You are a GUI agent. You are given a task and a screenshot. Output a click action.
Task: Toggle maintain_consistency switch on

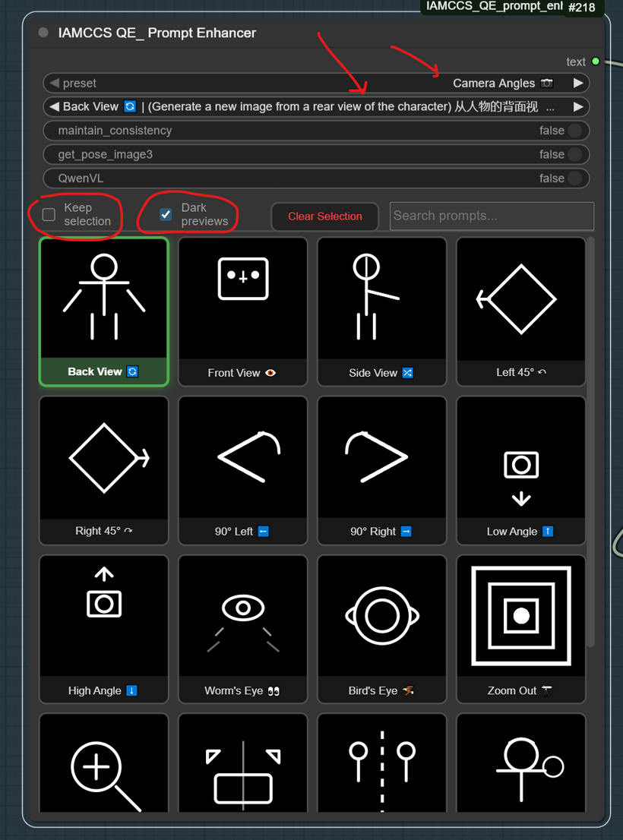click(x=574, y=131)
